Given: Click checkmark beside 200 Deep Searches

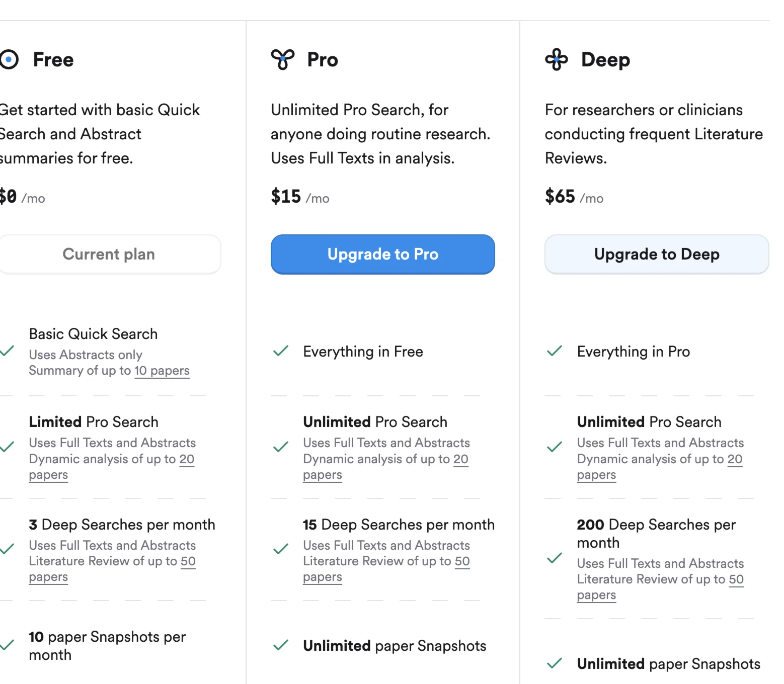Looking at the screenshot, I should click(x=555, y=558).
